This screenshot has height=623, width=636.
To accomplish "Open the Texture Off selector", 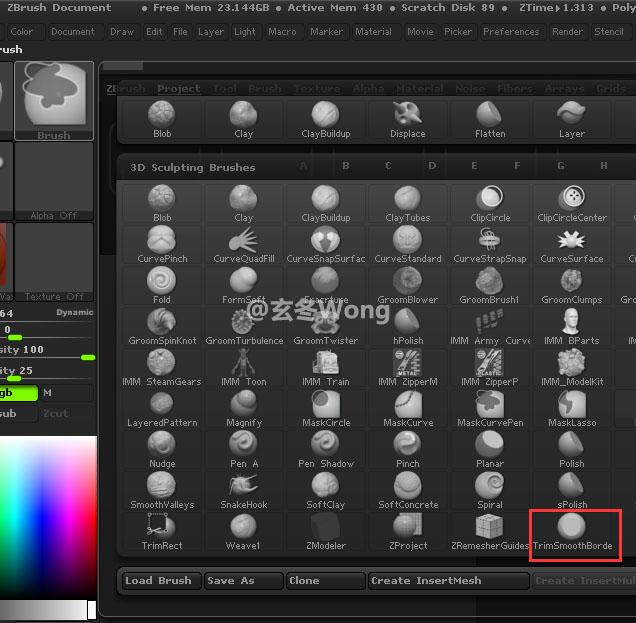I will [54, 262].
